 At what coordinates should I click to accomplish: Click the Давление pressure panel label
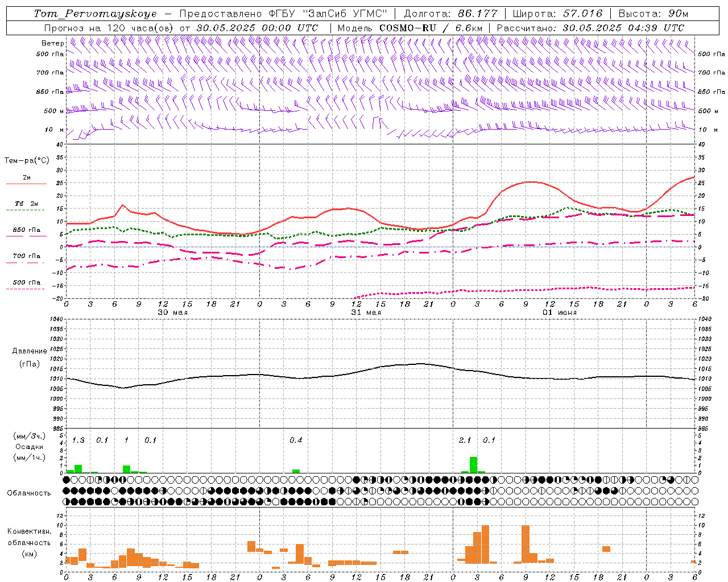[x=29, y=351]
